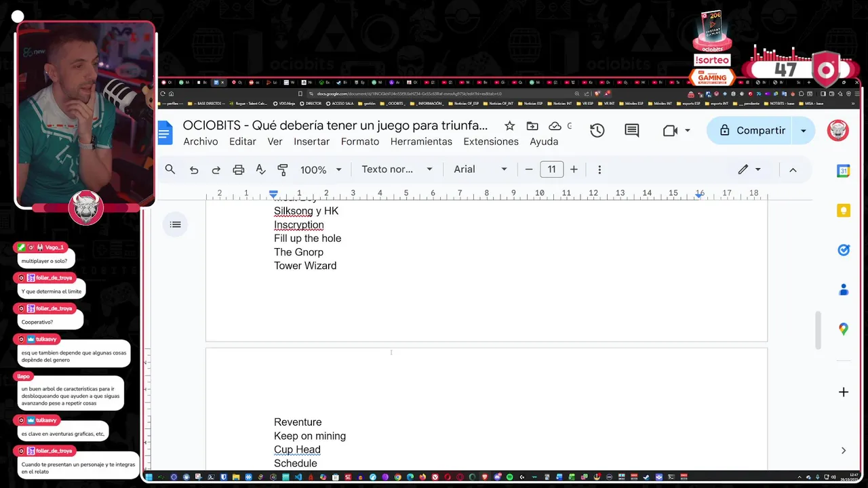Increase font size plus button
Viewport: 868px width, 488px height.
pos(574,169)
